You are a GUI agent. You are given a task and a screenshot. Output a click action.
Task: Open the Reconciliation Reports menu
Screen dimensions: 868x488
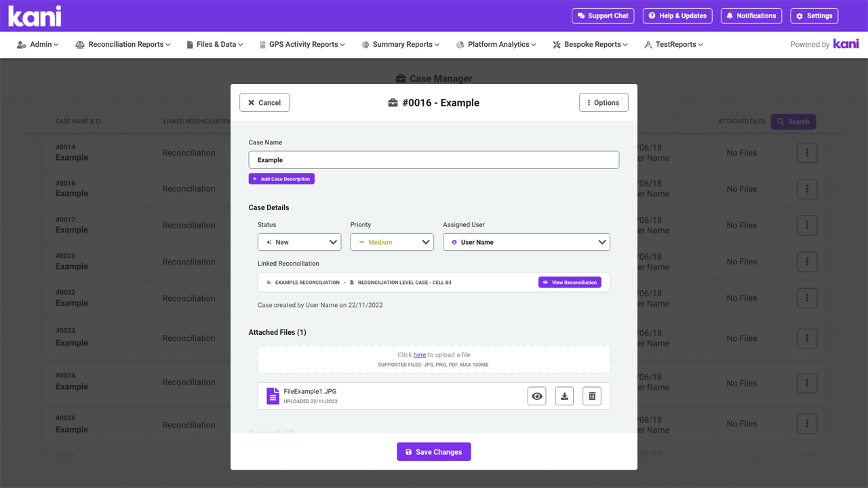122,44
